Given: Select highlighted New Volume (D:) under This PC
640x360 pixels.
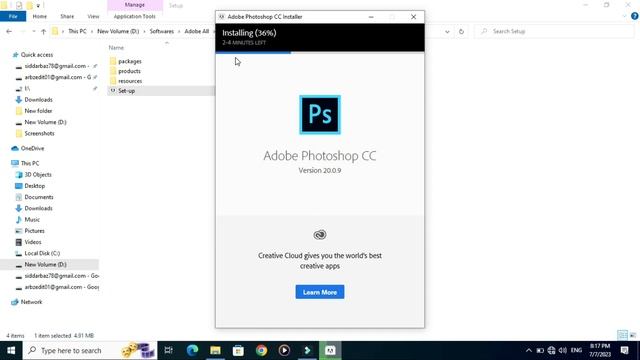Looking at the screenshot, I should [x=45, y=264].
